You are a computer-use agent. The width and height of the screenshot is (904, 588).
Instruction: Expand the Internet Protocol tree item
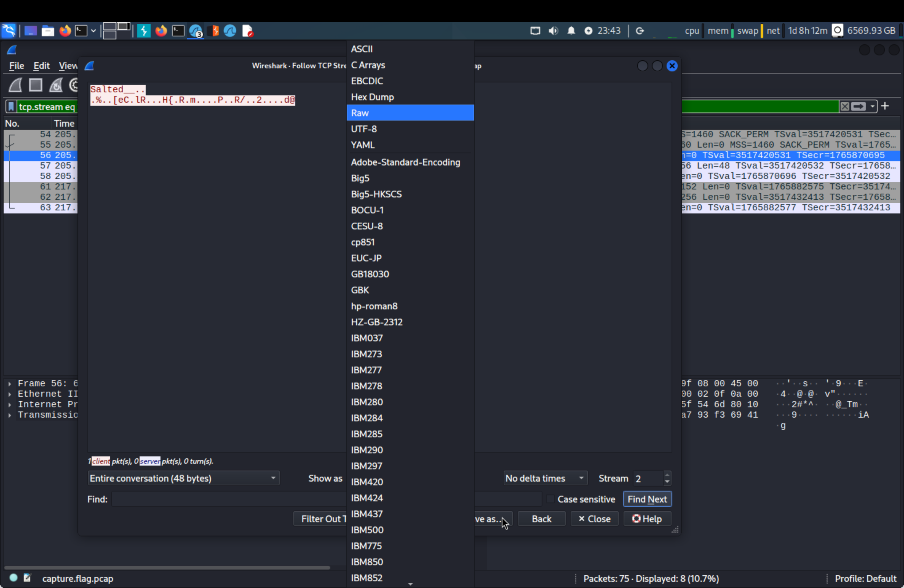10,404
